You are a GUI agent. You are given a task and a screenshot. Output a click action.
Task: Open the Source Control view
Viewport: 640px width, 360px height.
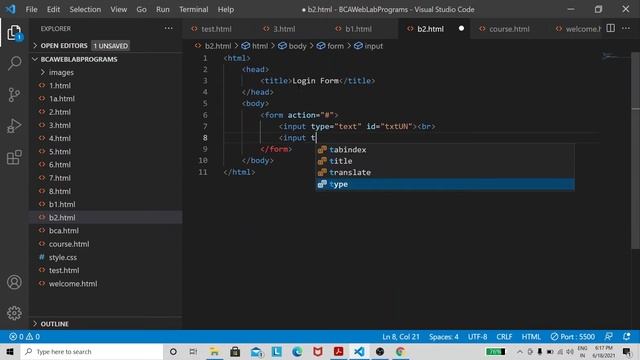click(14, 95)
